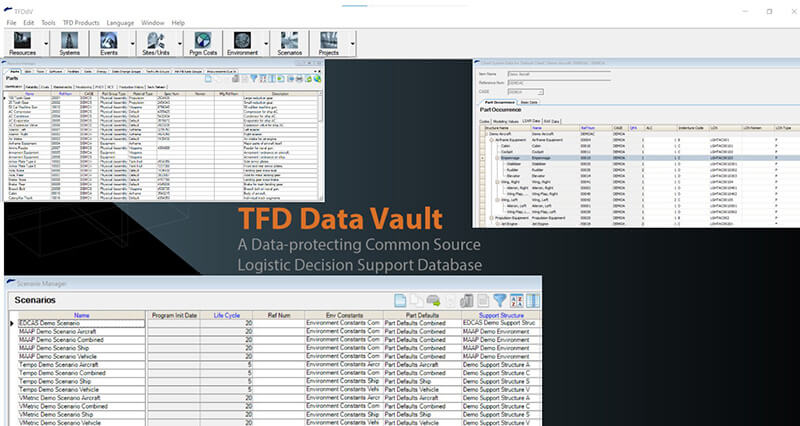Collapse the Wing, Left tree node
The image size is (800, 426).
(x=497, y=200)
